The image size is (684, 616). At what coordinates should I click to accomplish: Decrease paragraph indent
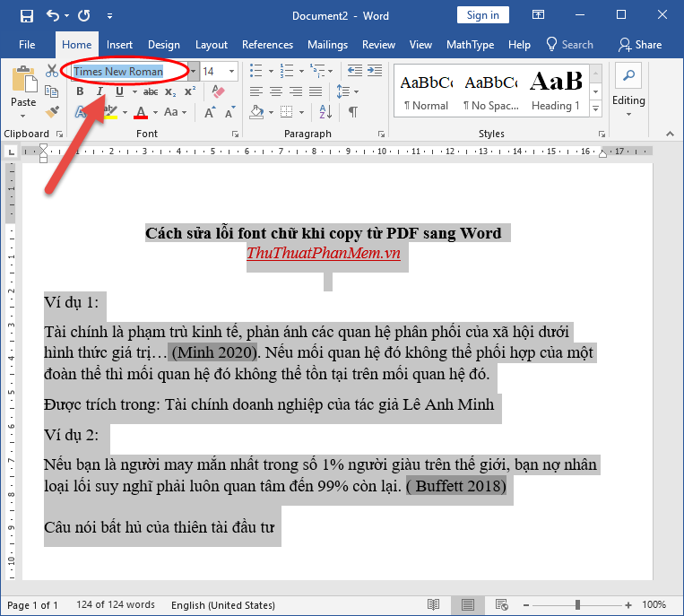pos(355,70)
